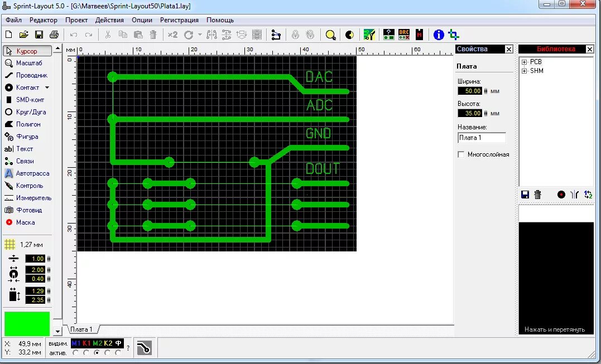Undo the last action
This screenshot has height=364, width=601.
coord(74,35)
